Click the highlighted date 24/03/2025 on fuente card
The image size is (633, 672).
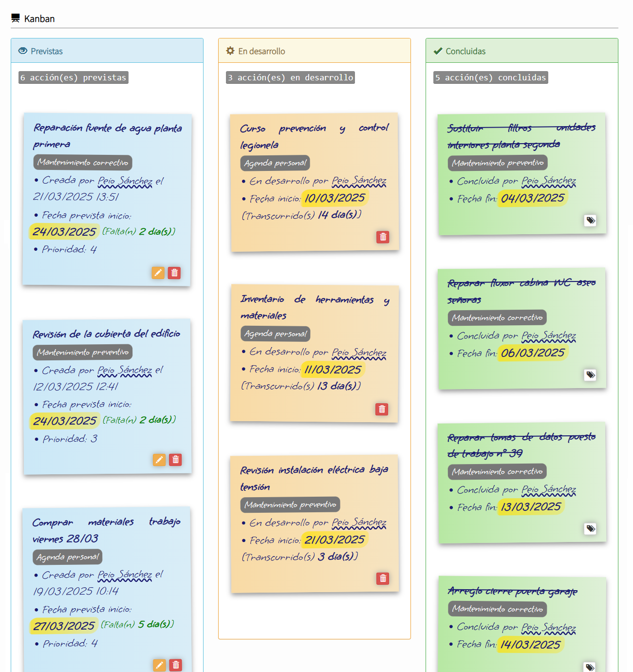coord(64,232)
